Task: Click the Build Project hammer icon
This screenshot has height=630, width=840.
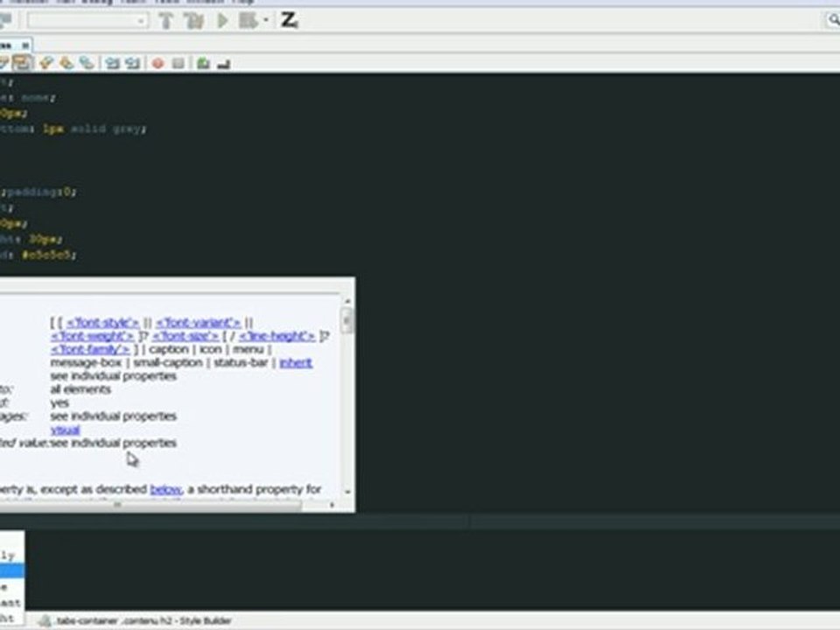Action: pyautogui.click(x=166, y=21)
